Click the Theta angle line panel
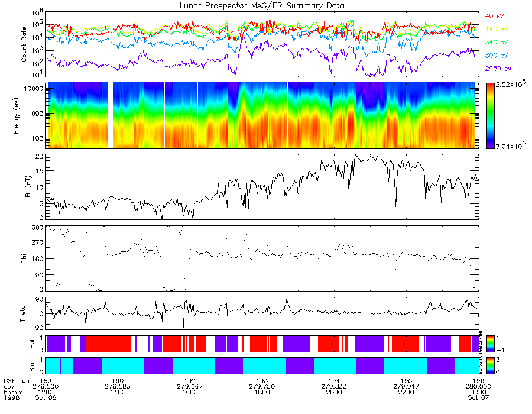This screenshot has height=414, width=532. point(262,313)
